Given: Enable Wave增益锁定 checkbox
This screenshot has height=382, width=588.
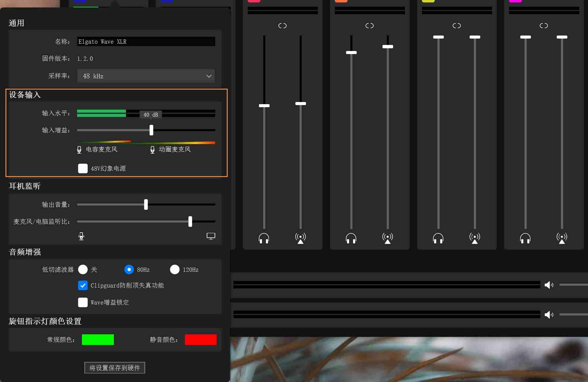Looking at the screenshot, I should coord(83,302).
